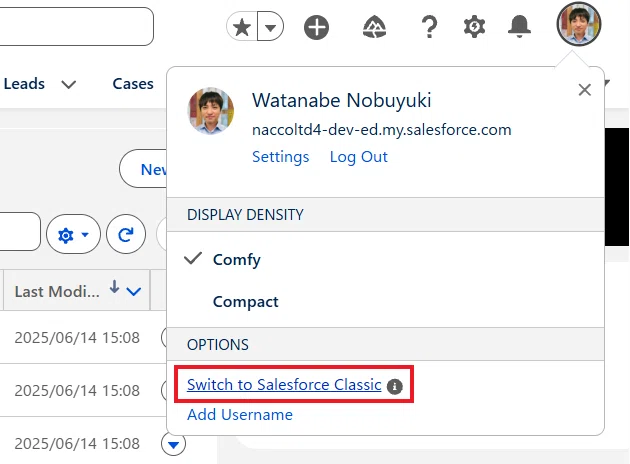
Task: Click the Favorites star icon
Action: pos(242,27)
